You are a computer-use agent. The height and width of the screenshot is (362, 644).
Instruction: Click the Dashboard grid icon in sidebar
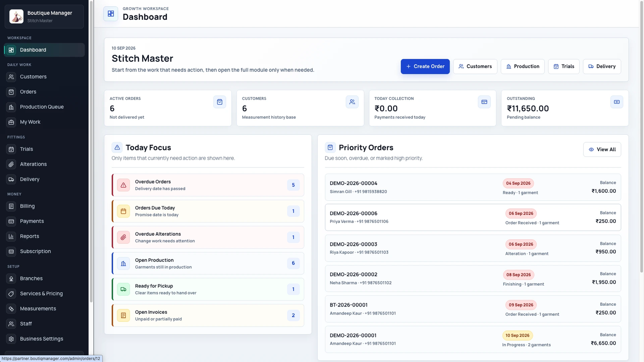click(11, 50)
